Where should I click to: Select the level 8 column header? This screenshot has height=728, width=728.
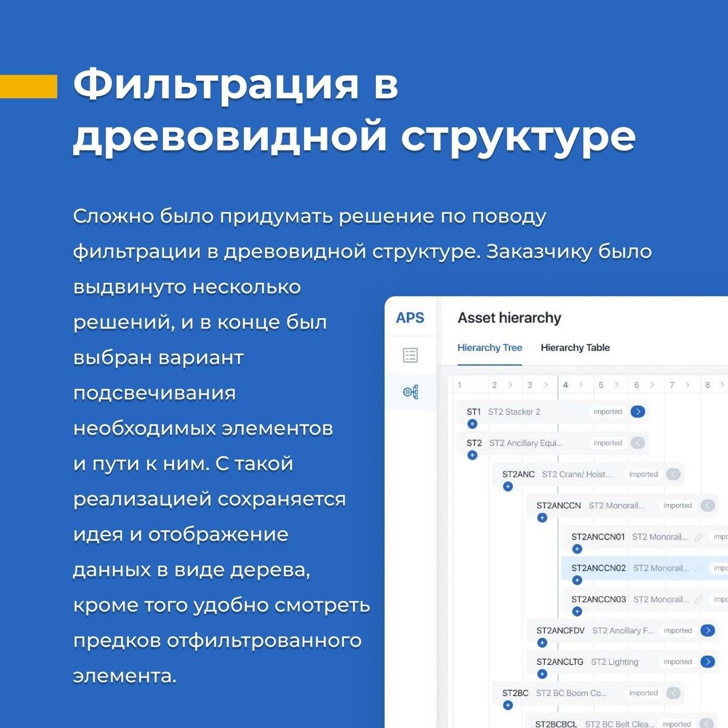[715, 385]
